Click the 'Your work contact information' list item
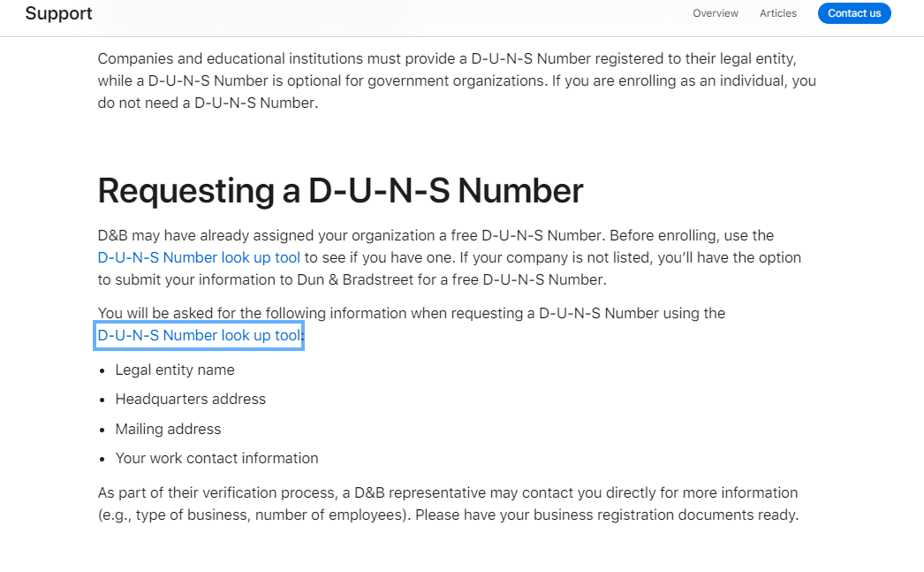Image resolution: width=924 pixels, height=572 pixels. click(x=216, y=458)
